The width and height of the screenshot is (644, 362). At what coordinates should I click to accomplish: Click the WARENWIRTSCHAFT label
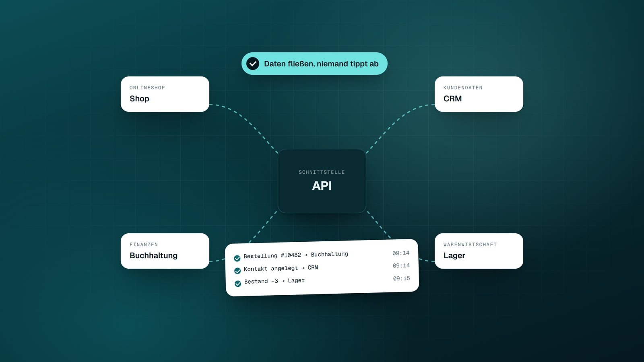(x=470, y=245)
